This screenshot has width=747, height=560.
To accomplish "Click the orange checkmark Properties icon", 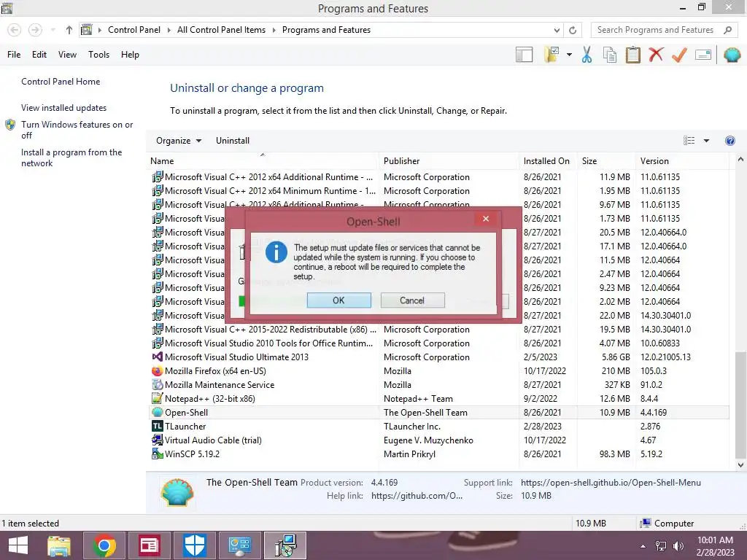I will (679, 55).
